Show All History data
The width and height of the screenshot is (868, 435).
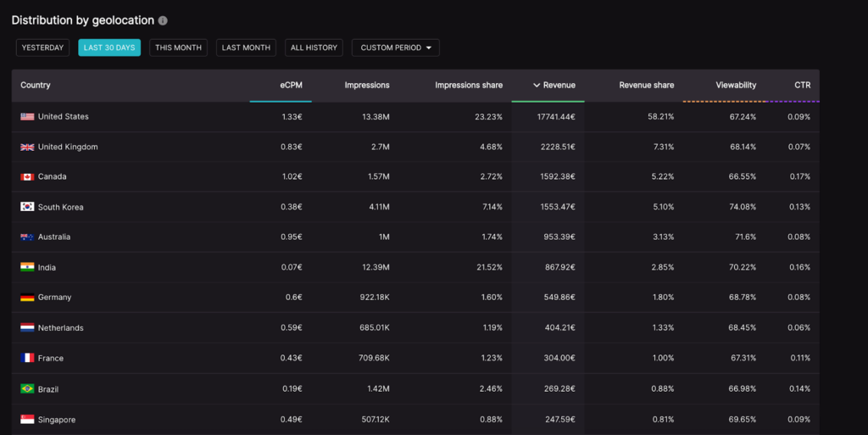(x=314, y=47)
